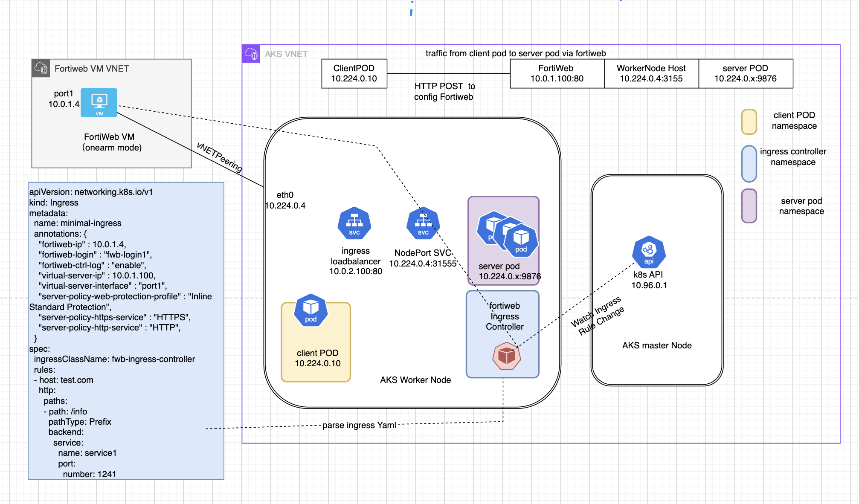Select the front server pod icon

click(x=521, y=240)
